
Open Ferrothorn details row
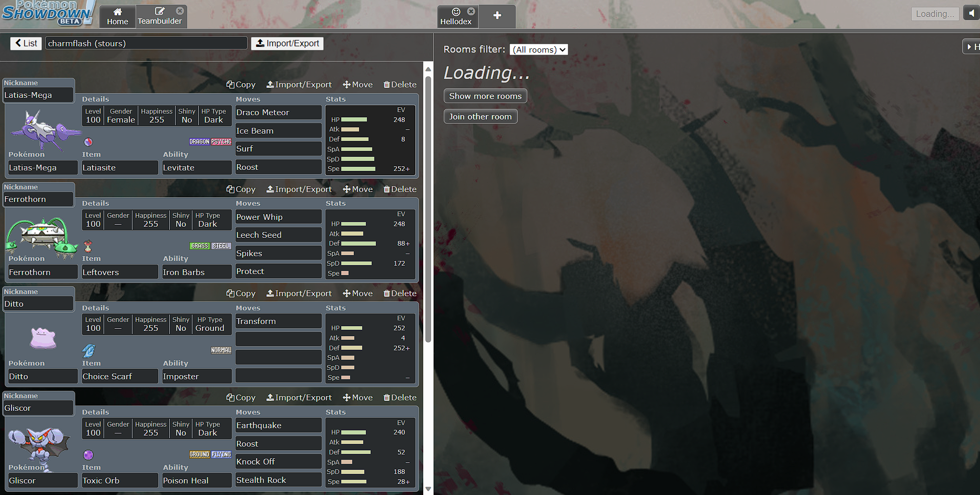coord(157,220)
